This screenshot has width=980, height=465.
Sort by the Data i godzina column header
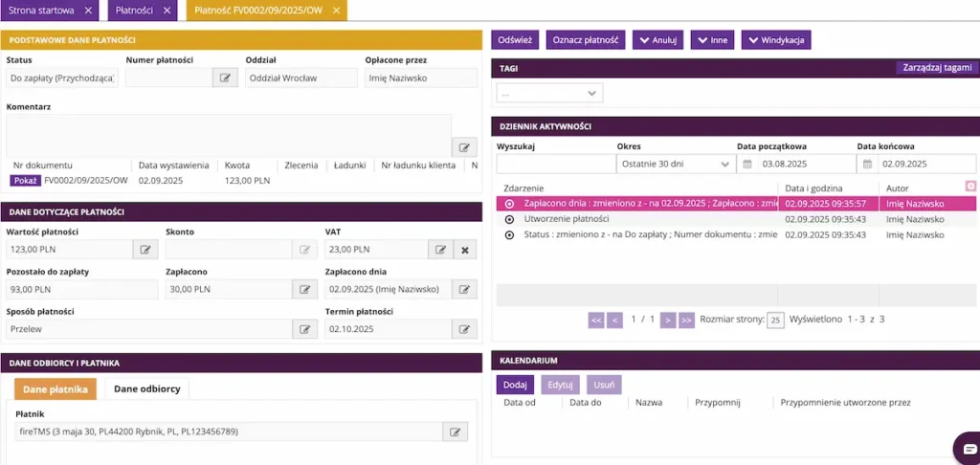813,188
